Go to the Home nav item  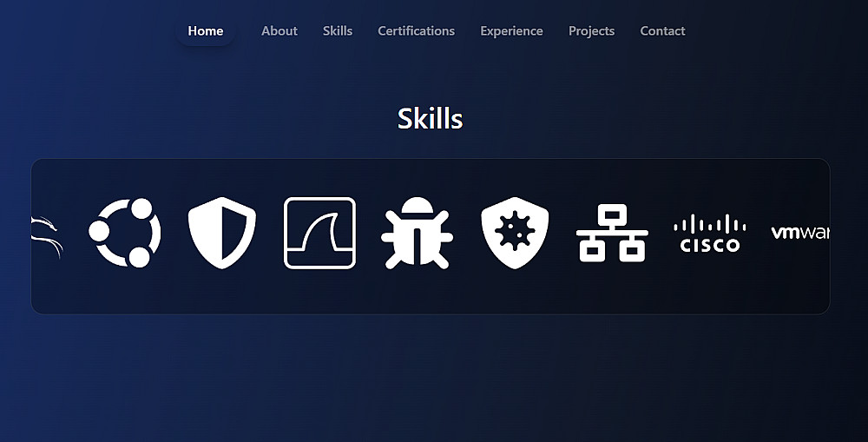click(x=206, y=31)
